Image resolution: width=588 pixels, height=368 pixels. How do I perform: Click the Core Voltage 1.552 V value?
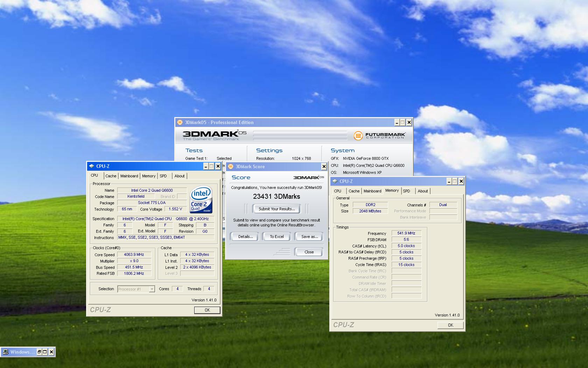coord(175,209)
